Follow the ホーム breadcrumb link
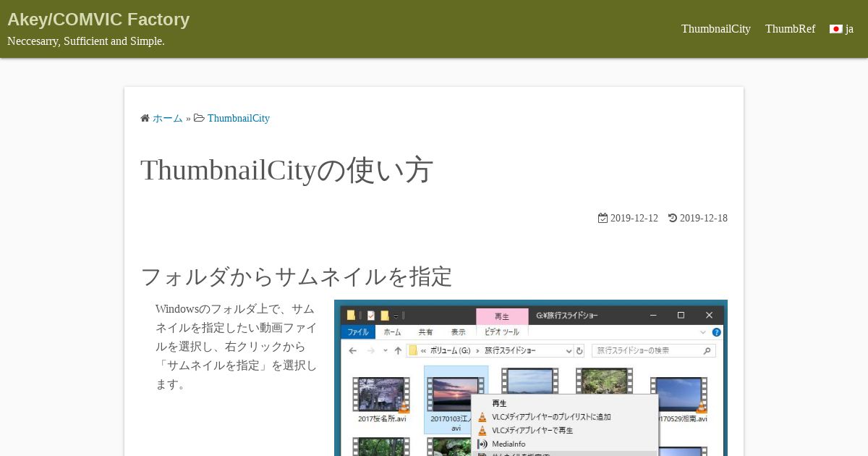This screenshot has height=456, width=868. click(168, 118)
